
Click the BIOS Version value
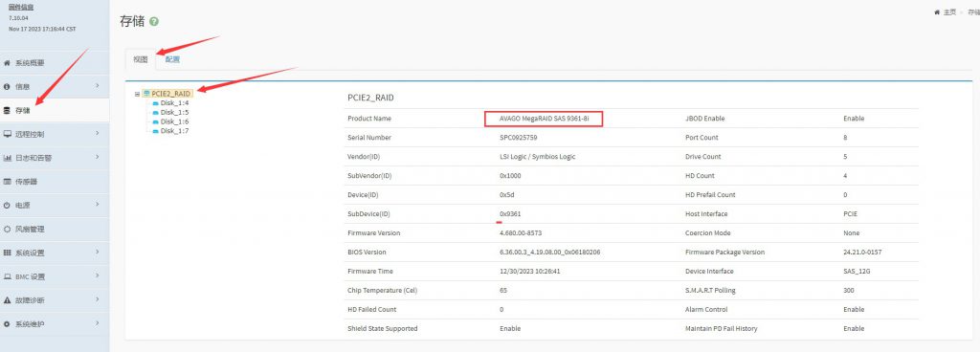click(550, 253)
